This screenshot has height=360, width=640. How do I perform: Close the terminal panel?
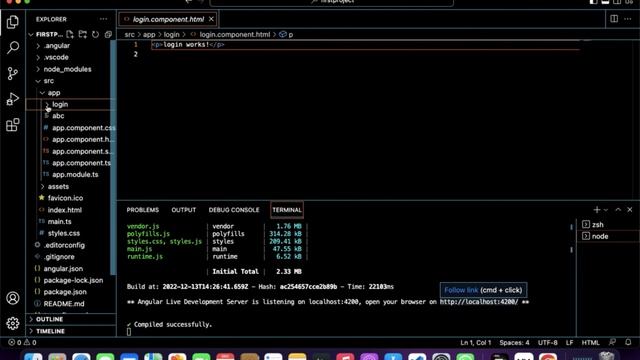(630, 210)
